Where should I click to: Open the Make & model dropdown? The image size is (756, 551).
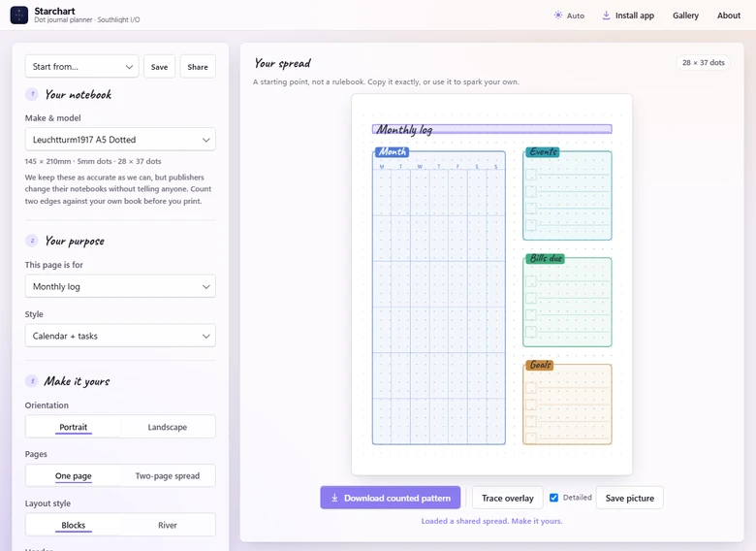coord(120,140)
